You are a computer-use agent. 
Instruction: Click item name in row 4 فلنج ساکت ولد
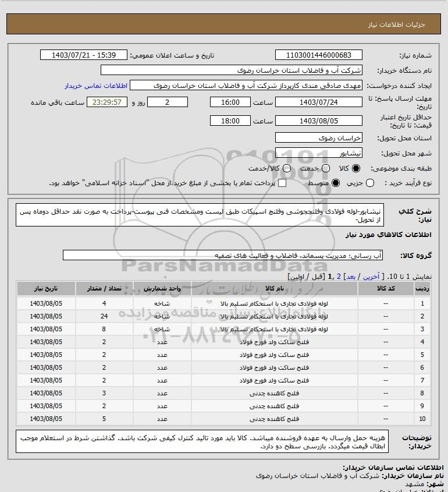coord(274,342)
